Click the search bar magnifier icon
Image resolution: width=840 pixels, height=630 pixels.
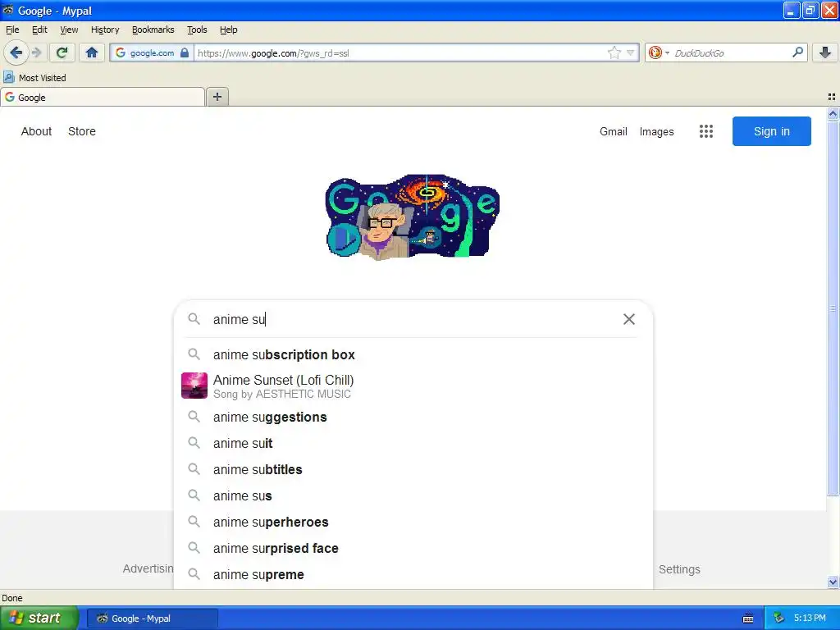click(x=797, y=52)
